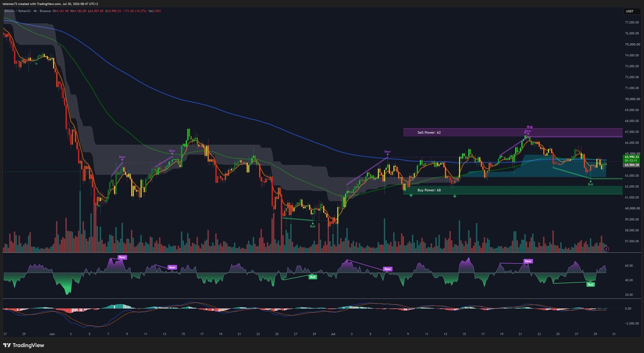Click the 40.00 level on oscillator axis

pyautogui.click(x=629, y=280)
